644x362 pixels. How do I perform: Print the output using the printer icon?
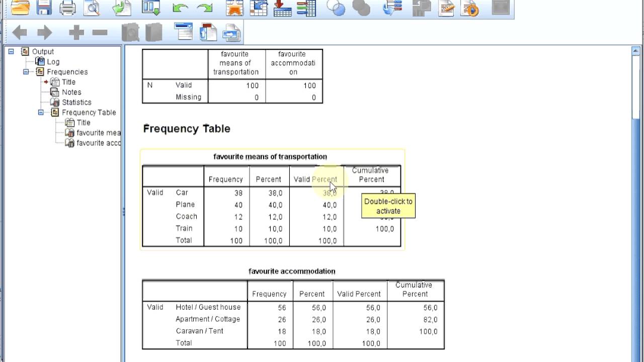pos(67,7)
